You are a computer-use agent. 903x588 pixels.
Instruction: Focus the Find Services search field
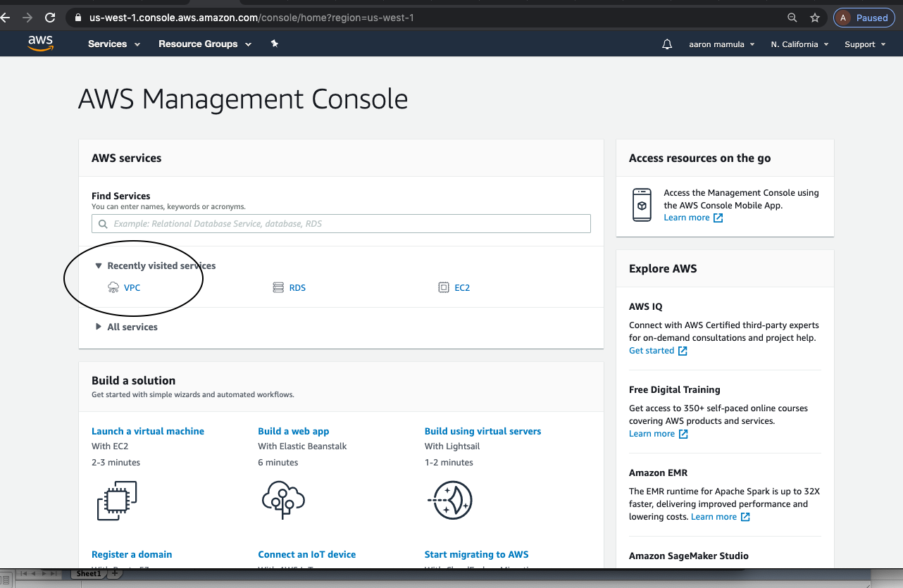[x=341, y=224]
